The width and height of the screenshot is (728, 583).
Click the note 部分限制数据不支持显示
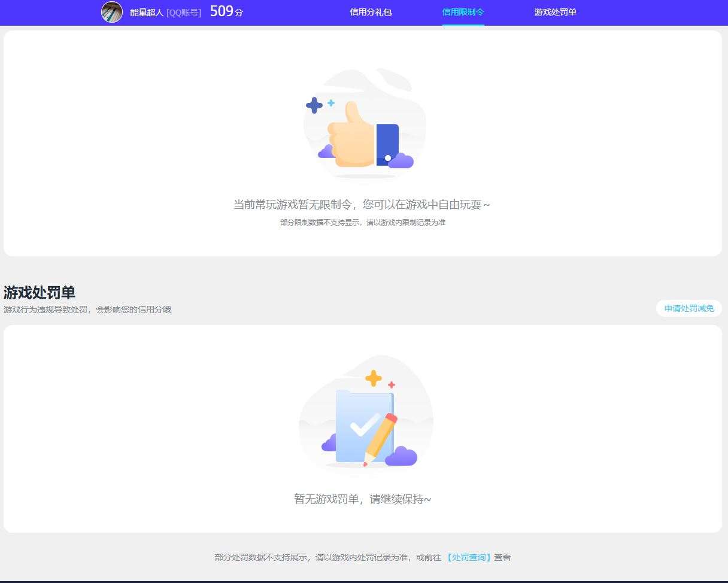(x=320, y=223)
